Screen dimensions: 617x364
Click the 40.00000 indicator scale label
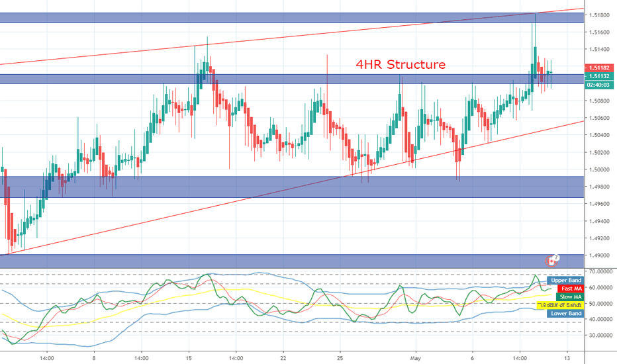click(x=600, y=320)
